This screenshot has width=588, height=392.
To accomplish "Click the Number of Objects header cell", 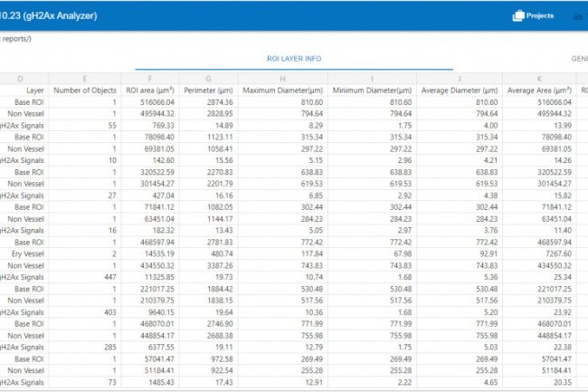I will [x=84, y=91].
